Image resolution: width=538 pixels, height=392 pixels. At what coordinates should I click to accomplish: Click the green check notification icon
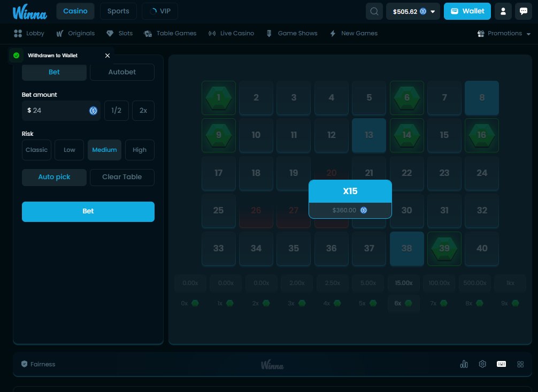[x=16, y=55]
